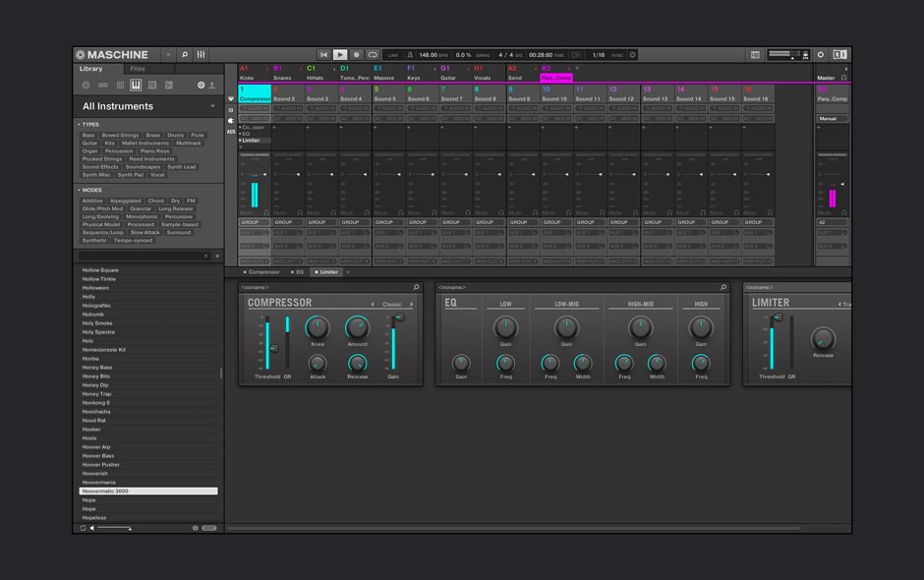
Task: Select group E1 Massive
Action: (388, 73)
